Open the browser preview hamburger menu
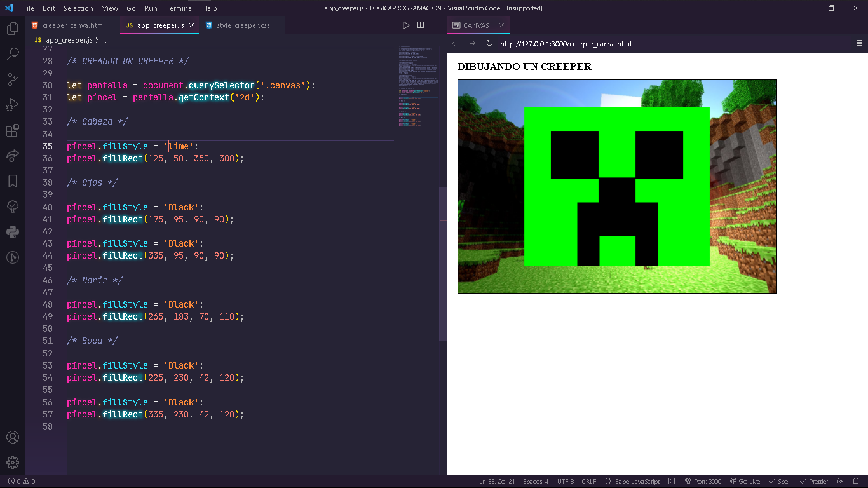 pos(859,43)
